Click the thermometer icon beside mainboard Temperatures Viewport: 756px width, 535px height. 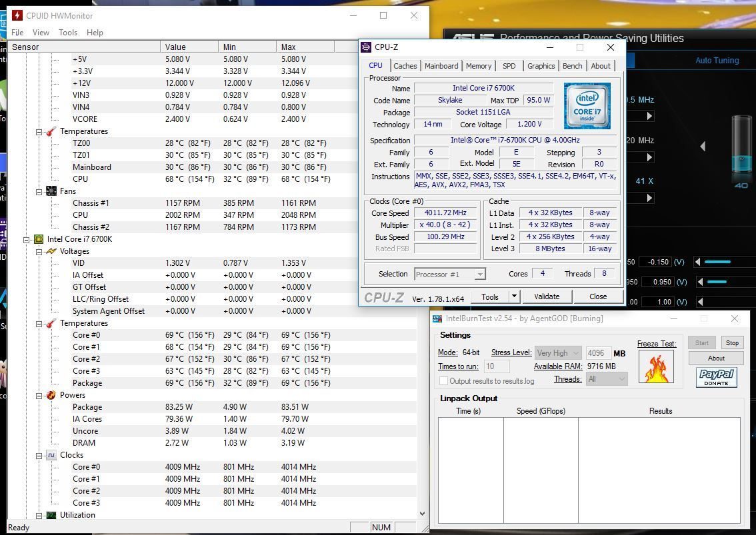pyautogui.click(x=51, y=131)
